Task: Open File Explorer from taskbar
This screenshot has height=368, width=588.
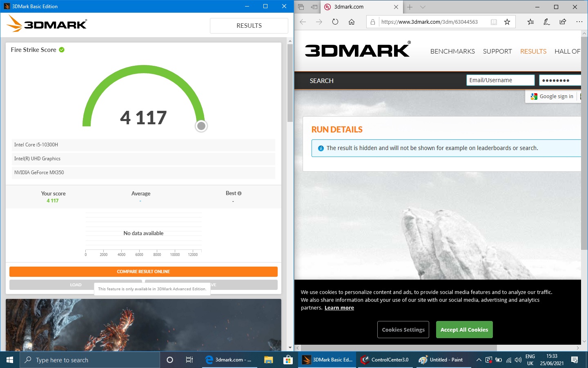Action: click(x=268, y=360)
